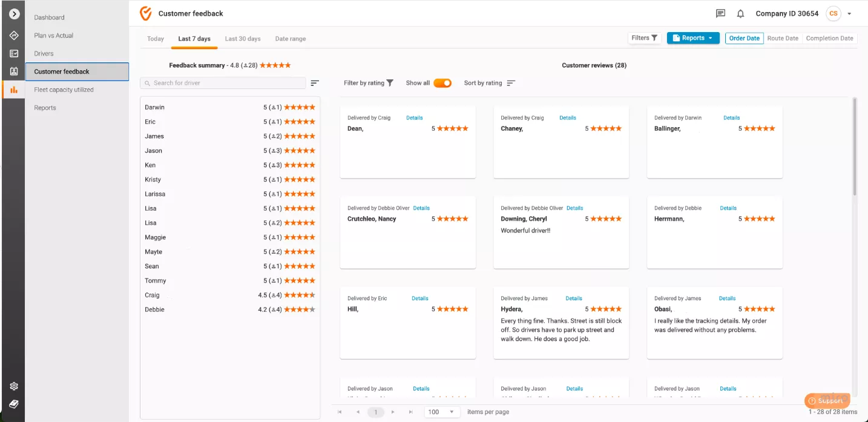Open the help book icon in sidebar
The height and width of the screenshot is (422, 868).
14,404
